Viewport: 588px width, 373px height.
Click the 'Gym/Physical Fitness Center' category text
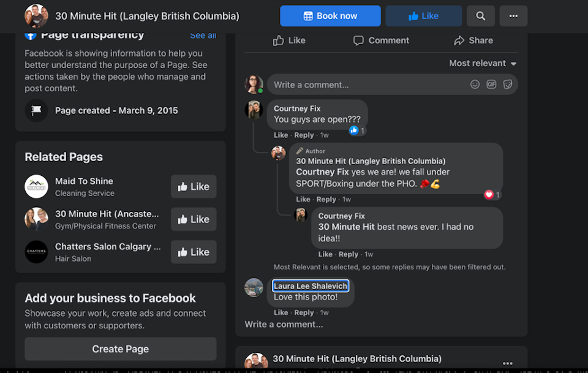coord(105,226)
